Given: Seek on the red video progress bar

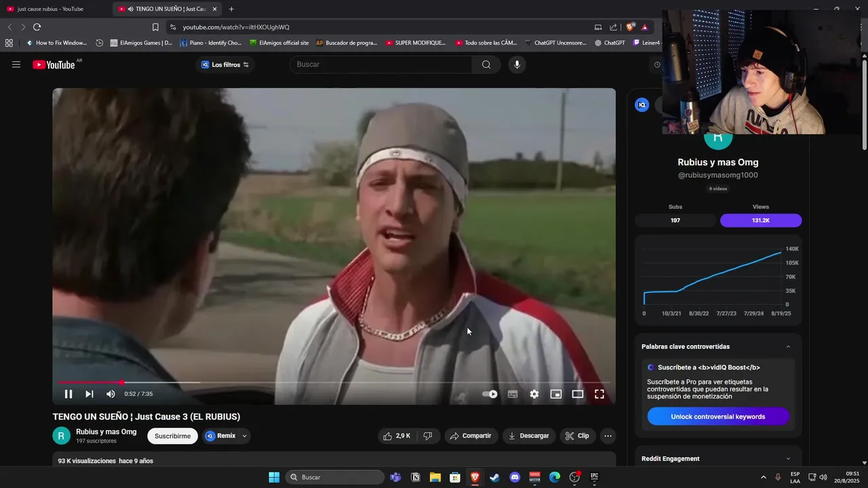Looking at the screenshot, I should (x=334, y=382).
